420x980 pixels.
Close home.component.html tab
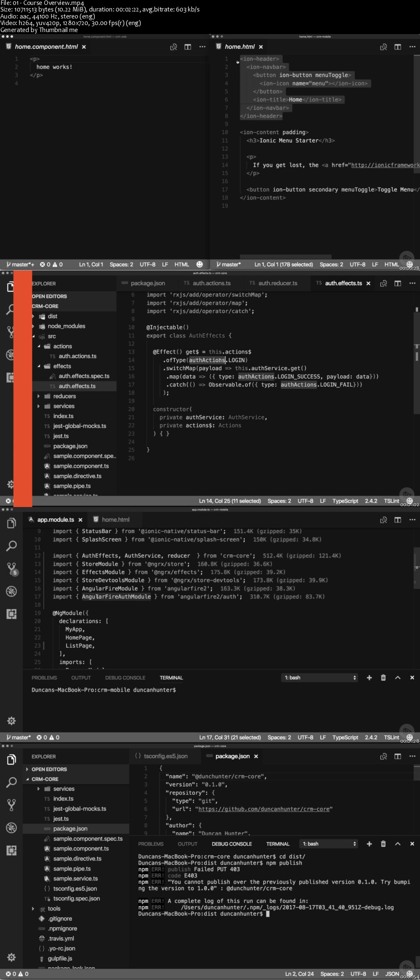[84, 47]
